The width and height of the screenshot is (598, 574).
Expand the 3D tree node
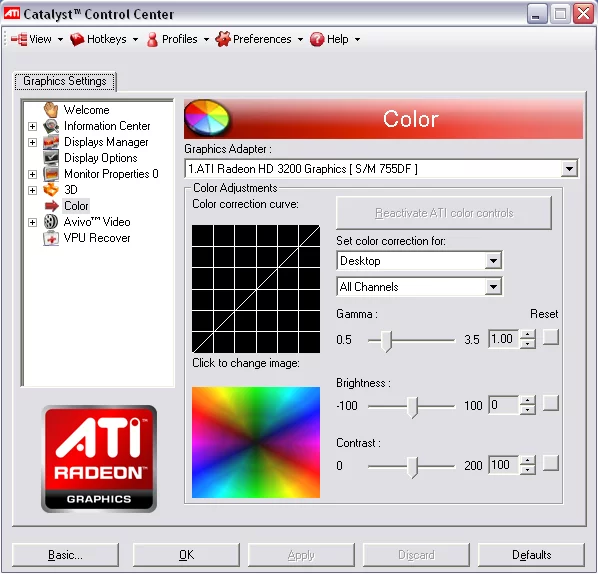[x=32, y=190]
